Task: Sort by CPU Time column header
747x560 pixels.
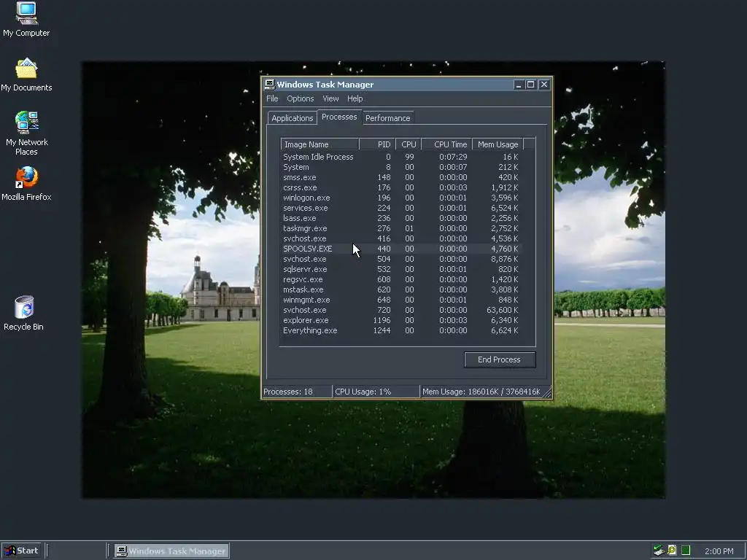Action: 447,144
